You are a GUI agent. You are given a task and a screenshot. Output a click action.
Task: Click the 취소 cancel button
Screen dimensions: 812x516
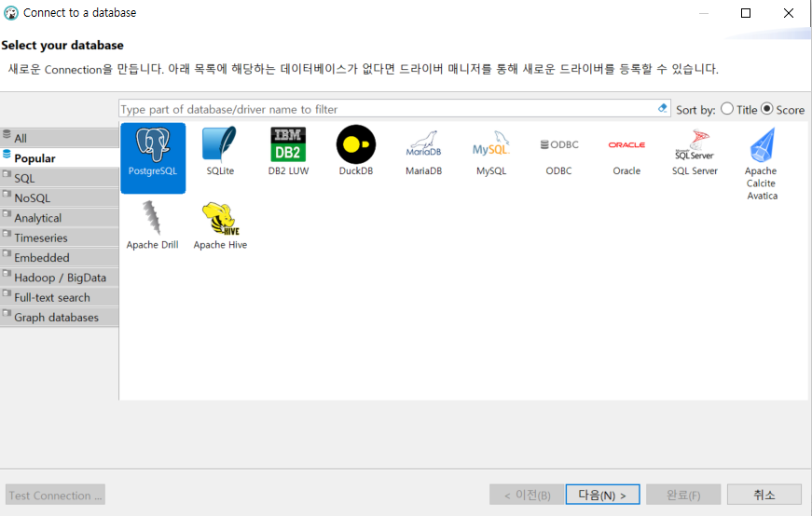764,495
